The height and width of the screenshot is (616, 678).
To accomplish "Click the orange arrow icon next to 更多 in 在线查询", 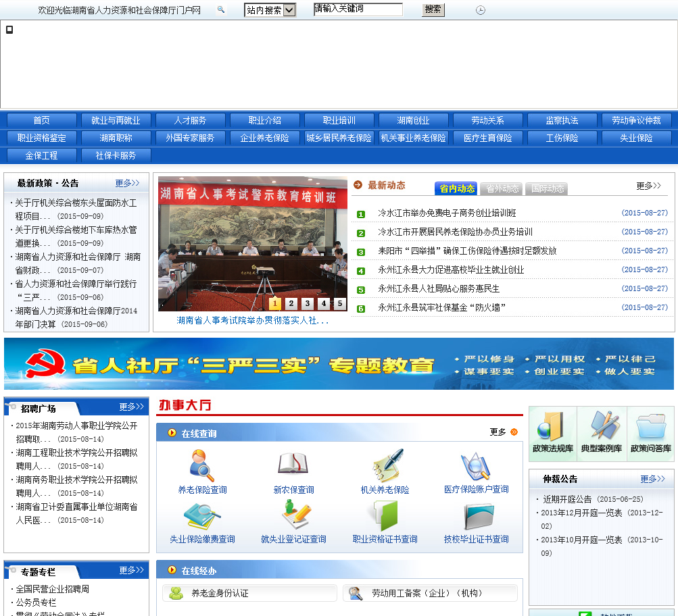I will point(514,432).
